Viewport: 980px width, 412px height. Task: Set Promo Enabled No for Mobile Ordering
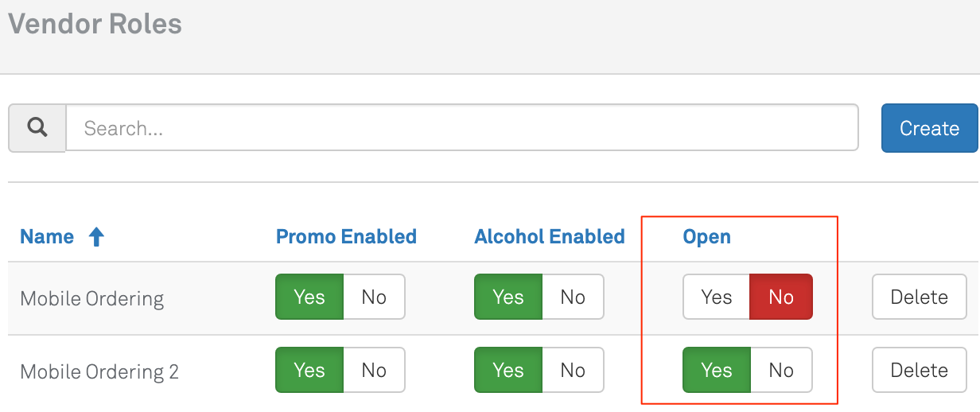(x=374, y=297)
